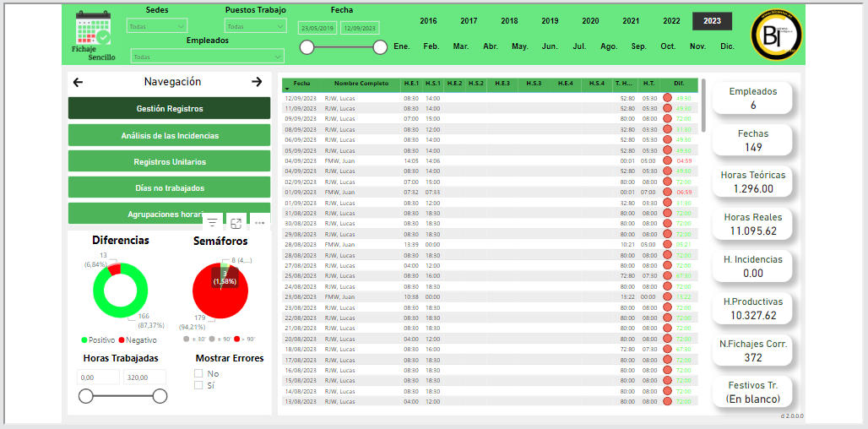Click the Navegación forward arrow

(257, 82)
